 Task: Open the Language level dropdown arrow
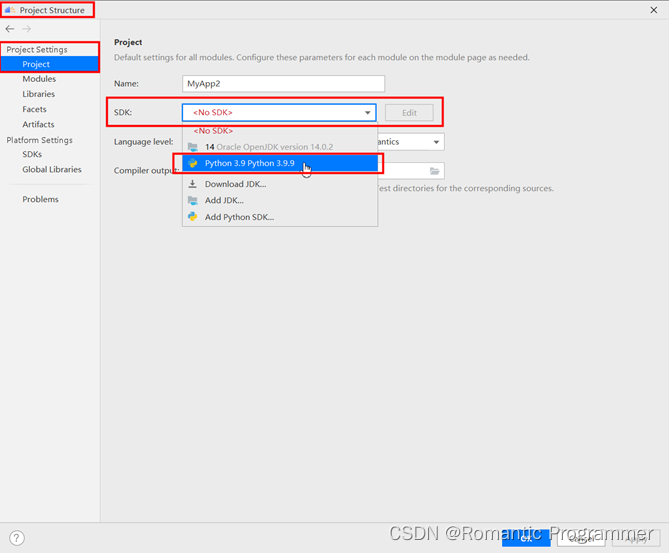436,142
